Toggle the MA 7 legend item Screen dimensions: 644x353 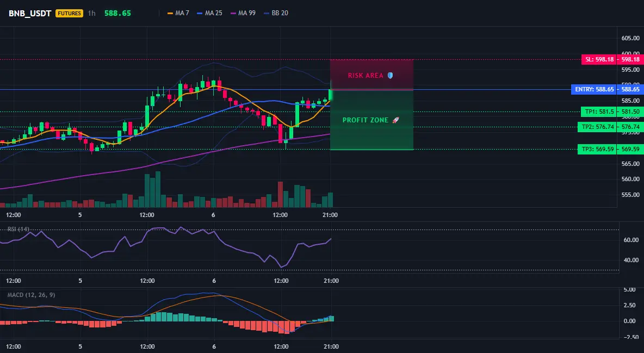click(x=178, y=13)
